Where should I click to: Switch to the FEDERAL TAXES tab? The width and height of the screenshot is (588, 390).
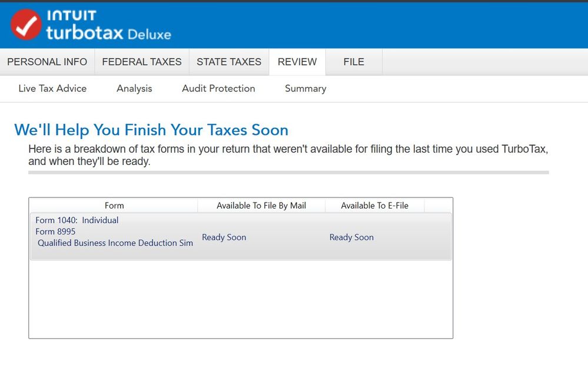(142, 62)
